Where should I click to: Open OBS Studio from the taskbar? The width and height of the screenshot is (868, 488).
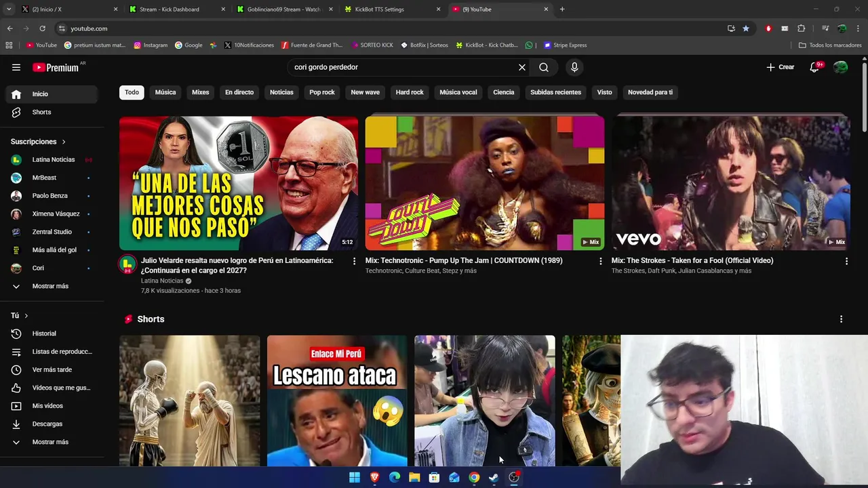tap(514, 477)
